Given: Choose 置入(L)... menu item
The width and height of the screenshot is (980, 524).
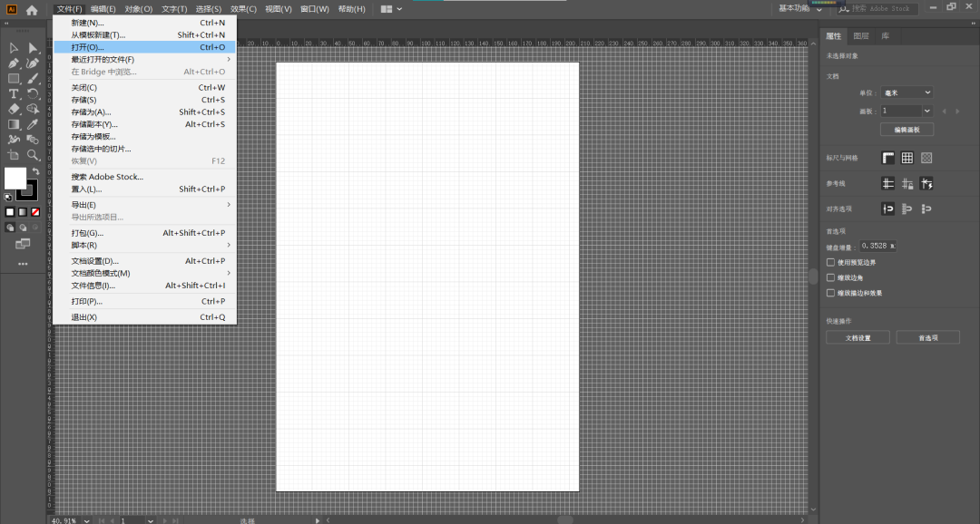Looking at the screenshot, I should tap(145, 189).
